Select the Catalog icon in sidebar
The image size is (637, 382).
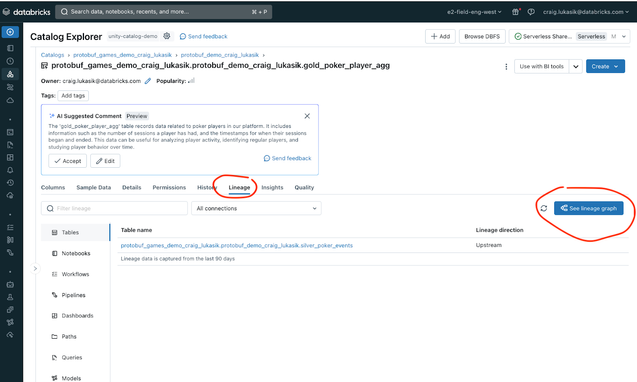(x=10, y=74)
